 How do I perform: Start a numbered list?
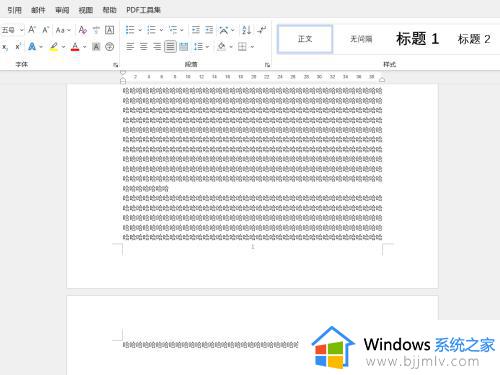151,30
